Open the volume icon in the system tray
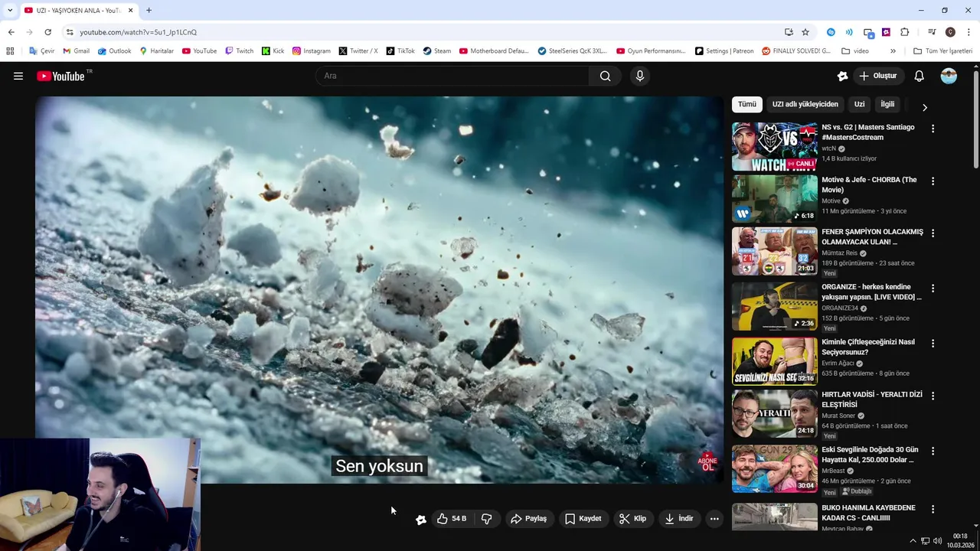Image resolution: width=980 pixels, height=551 pixels. (x=938, y=541)
